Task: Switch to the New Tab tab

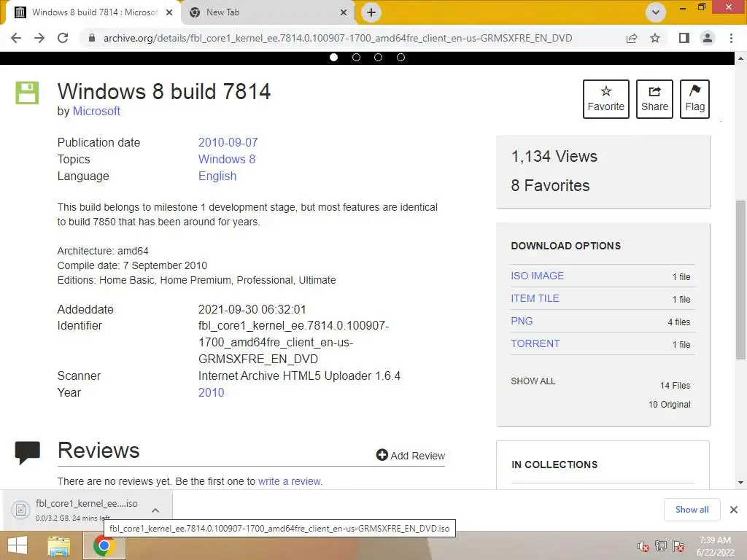Action: pyautogui.click(x=268, y=12)
